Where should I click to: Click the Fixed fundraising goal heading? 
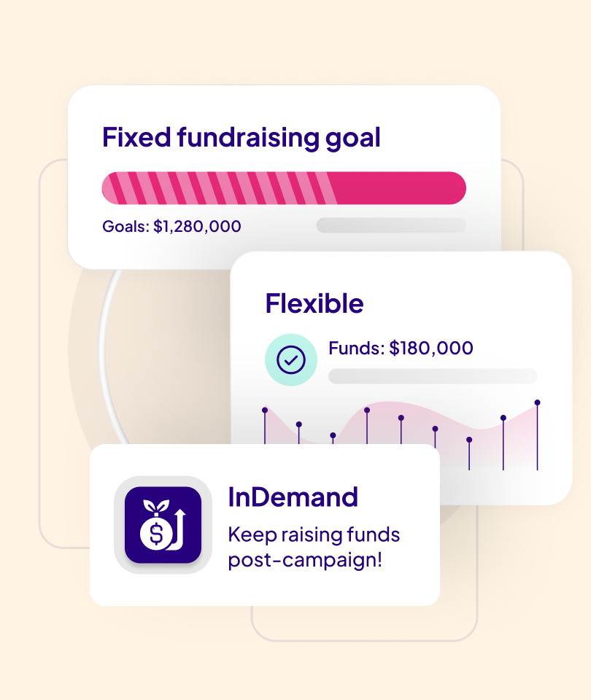tap(242, 137)
